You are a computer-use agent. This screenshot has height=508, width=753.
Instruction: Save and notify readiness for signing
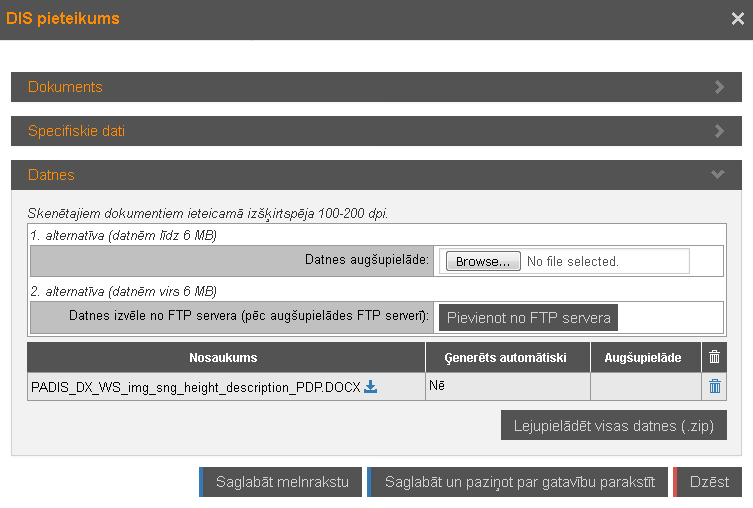pyautogui.click(x=517, y=481)
